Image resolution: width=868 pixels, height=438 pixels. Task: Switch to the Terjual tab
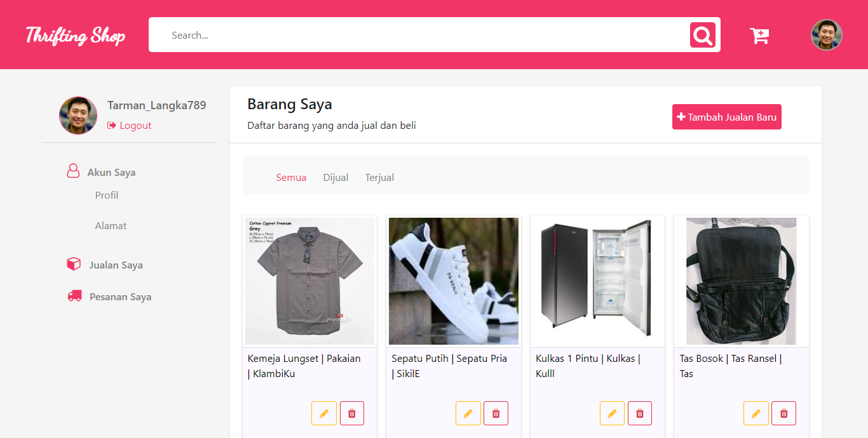379,178
